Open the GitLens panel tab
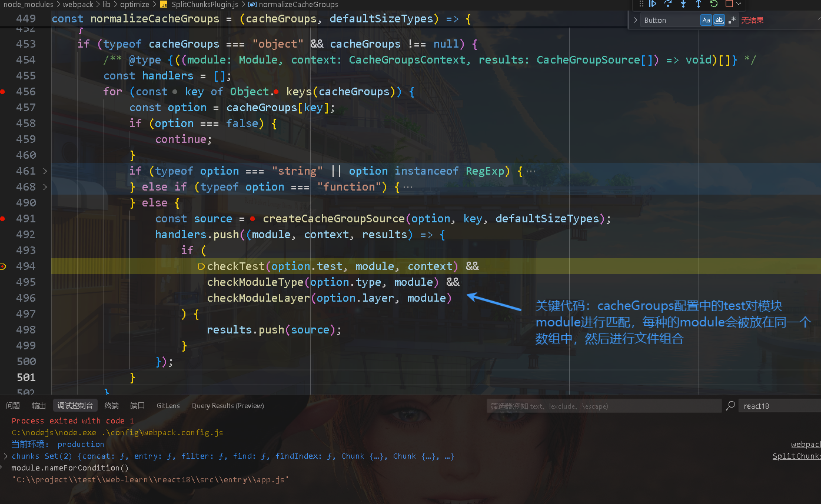821x504 pixels. 168,406
